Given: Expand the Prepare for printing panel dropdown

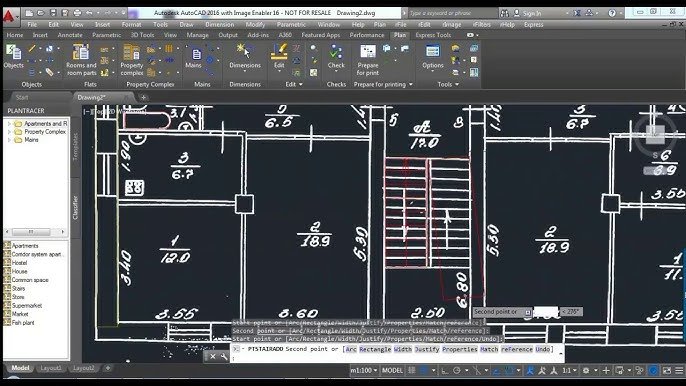Looking at the screenshot, I should coord(410,84).
